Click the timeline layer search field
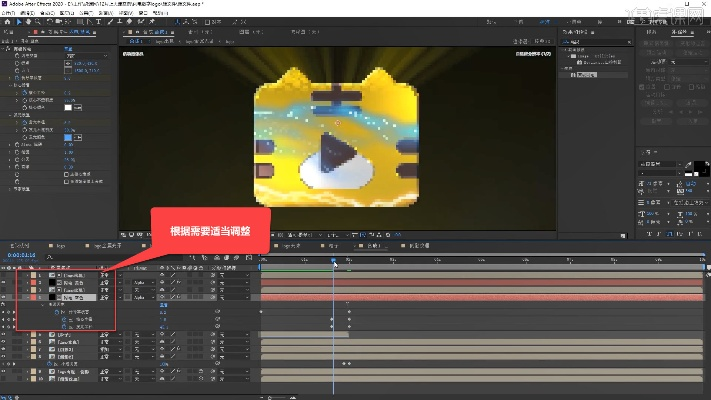711x400 pixels. (113, 258)
